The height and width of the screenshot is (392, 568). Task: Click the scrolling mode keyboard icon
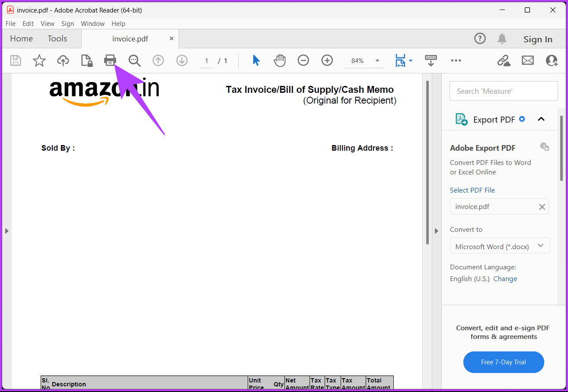pyautogui.click(x=431, y=61)
